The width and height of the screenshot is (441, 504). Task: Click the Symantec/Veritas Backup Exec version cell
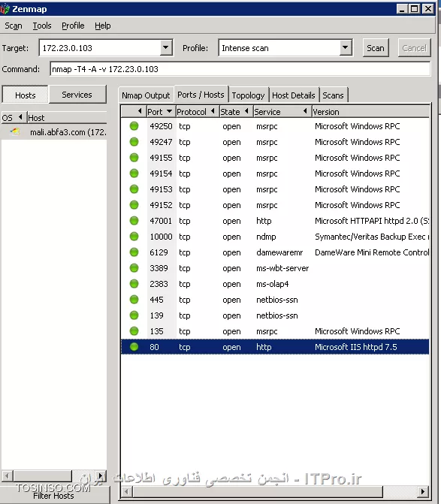pyautogui.click(x=372, y=237)
